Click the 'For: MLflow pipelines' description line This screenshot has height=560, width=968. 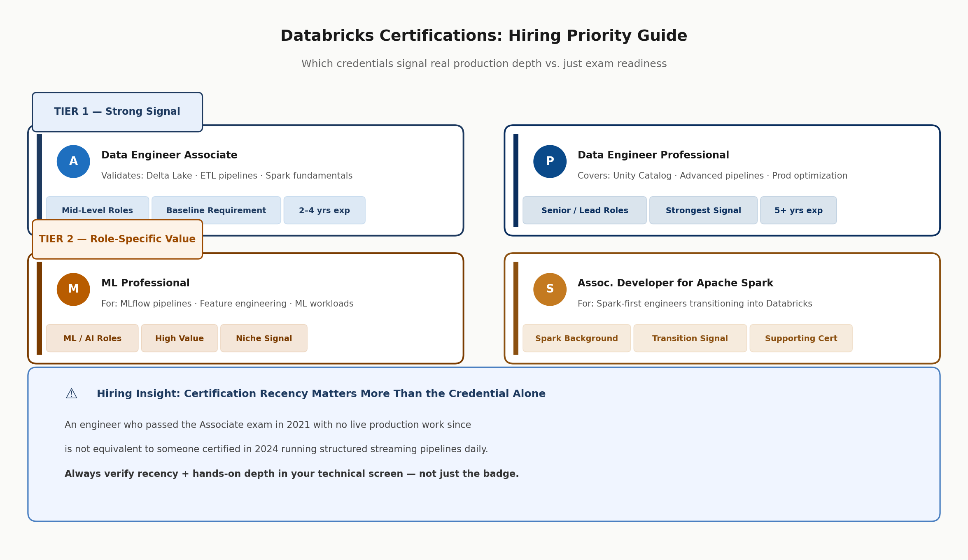(227, 304)
